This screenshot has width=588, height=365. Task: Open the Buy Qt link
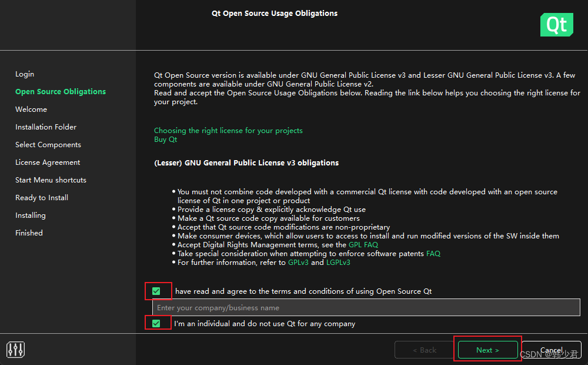[165, 140]
